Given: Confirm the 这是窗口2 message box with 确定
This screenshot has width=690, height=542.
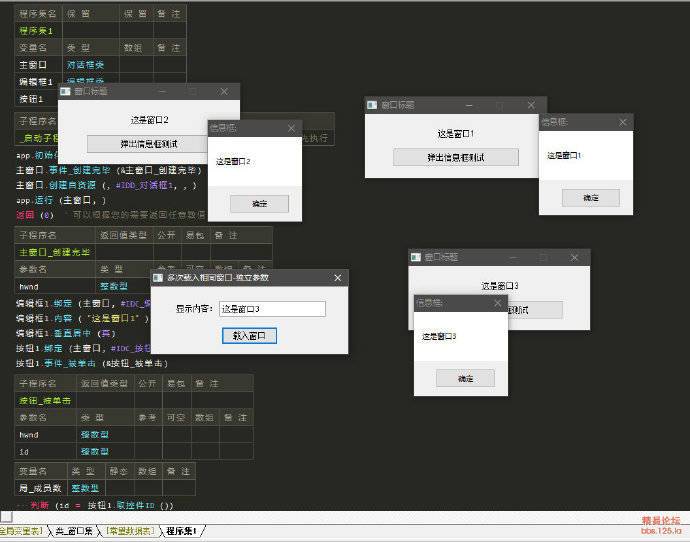Looking at the screenshot, I should point(259,203).
